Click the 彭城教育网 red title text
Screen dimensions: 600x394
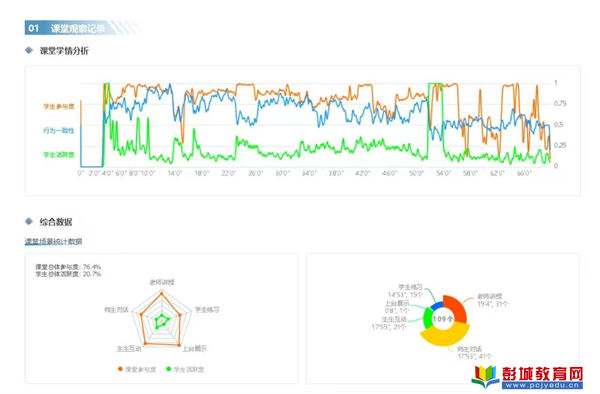click(543, 373)
